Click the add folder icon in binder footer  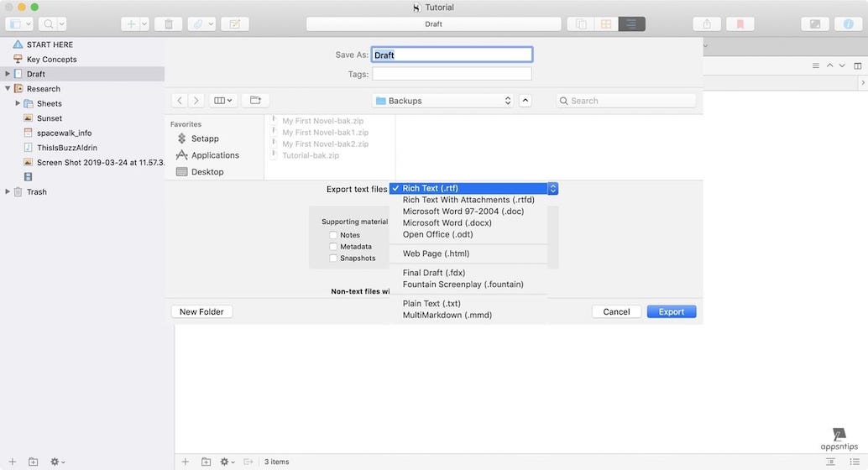pos(34,462)
